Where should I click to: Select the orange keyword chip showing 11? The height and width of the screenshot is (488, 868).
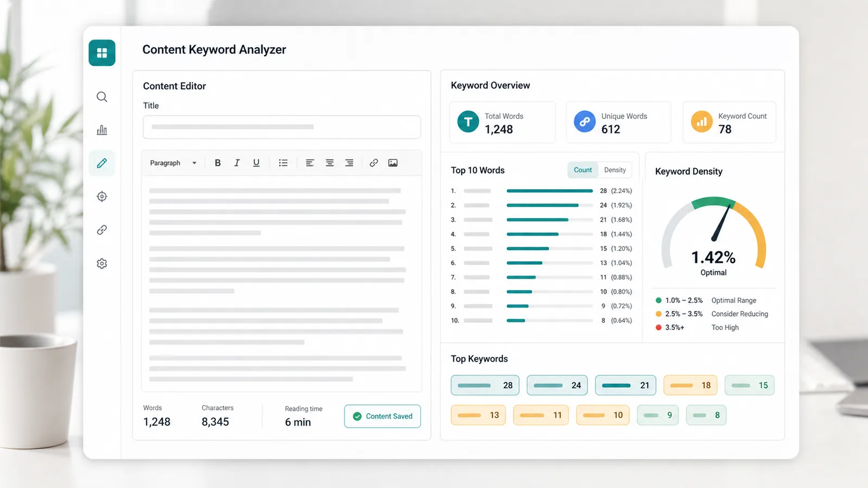pos(541,415)
